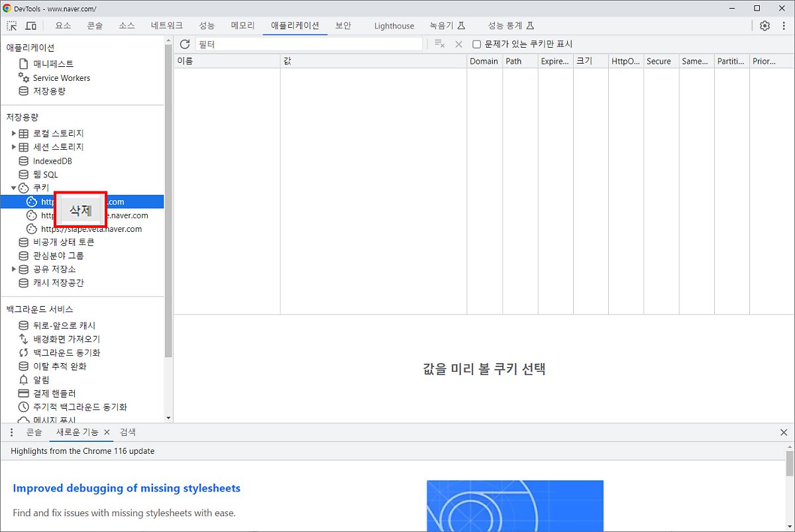Screen dimensions: 795x532
Task: Open the DevTools three-dot customize menu
Action: pyautogui.click(x=783, y=26)
